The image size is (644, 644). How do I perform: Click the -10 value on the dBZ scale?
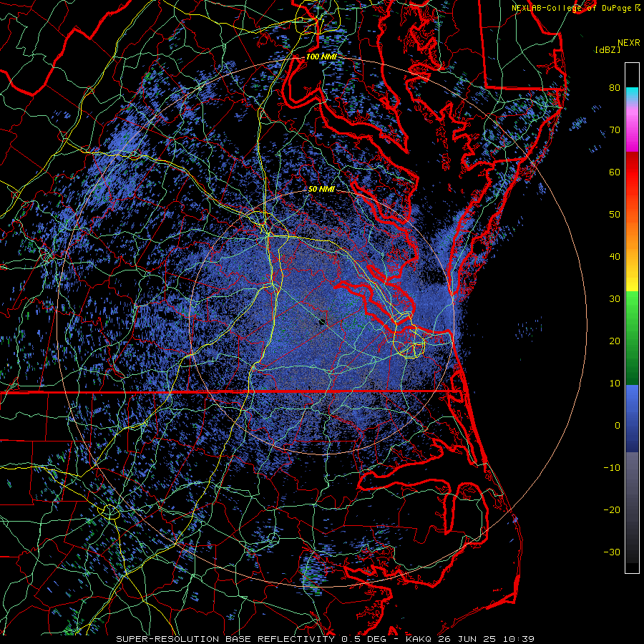pos(612,468)
